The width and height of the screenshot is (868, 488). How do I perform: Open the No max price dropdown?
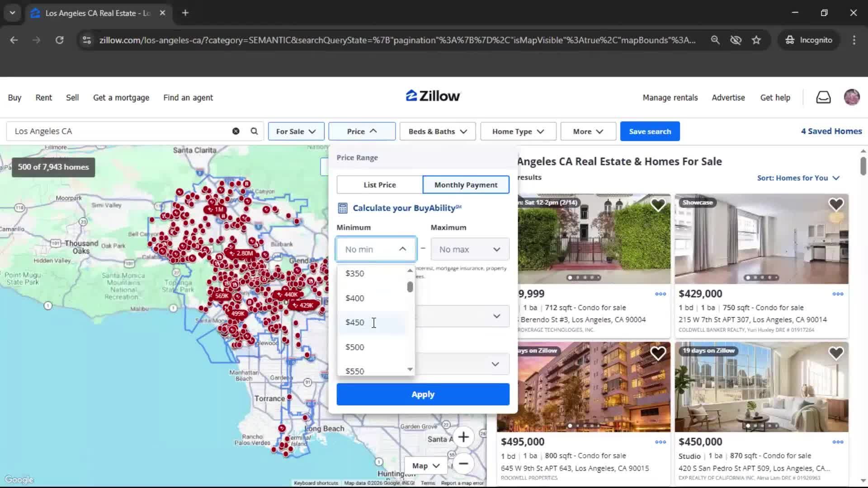(x=469, y=249)
